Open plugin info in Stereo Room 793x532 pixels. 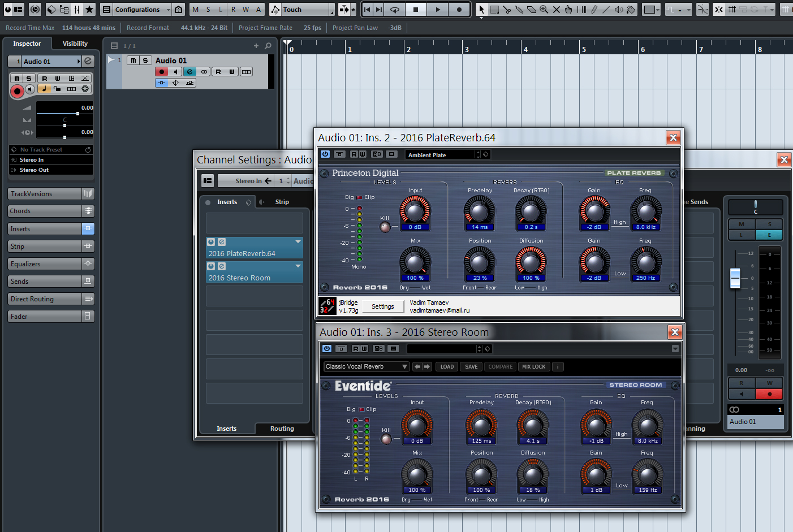(x=558, y=366)
